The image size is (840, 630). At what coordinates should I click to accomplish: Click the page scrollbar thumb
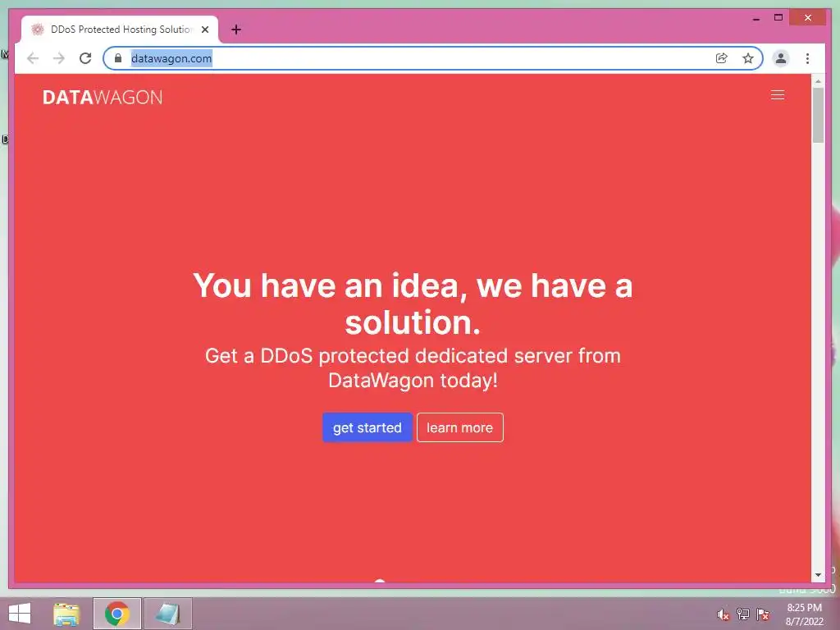(818, 115)
